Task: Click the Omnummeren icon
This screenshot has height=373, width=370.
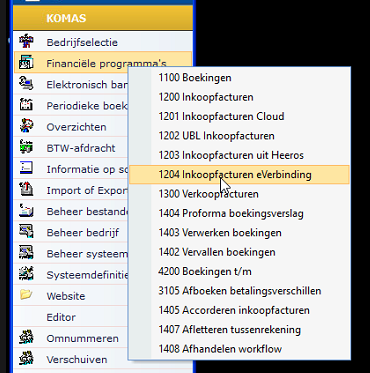Action: [x=26, y=338]
